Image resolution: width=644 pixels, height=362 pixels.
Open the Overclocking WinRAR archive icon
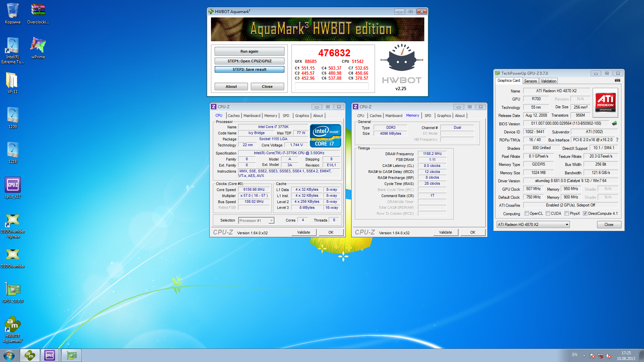coord(38,13)
